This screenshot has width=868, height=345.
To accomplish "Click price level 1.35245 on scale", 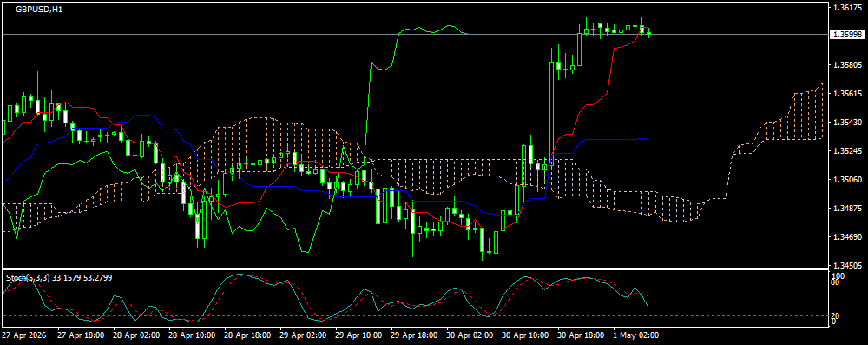I will [x=847, y=151].
